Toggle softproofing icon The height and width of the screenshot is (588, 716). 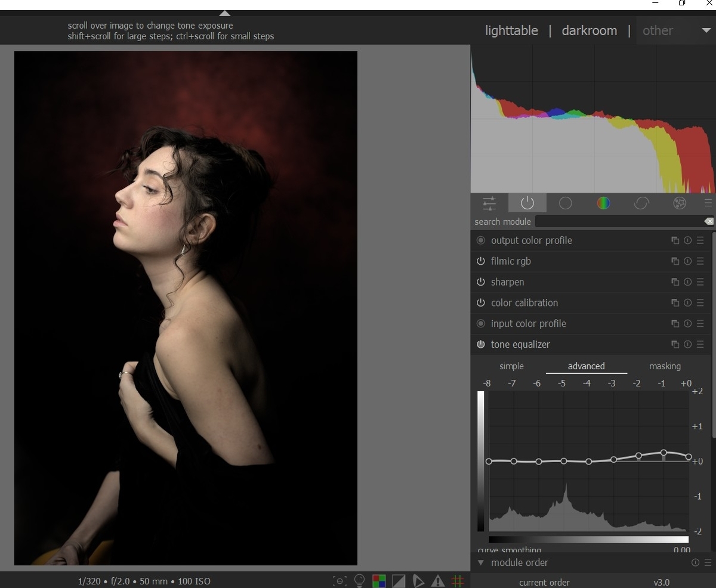tap(418, 581)
